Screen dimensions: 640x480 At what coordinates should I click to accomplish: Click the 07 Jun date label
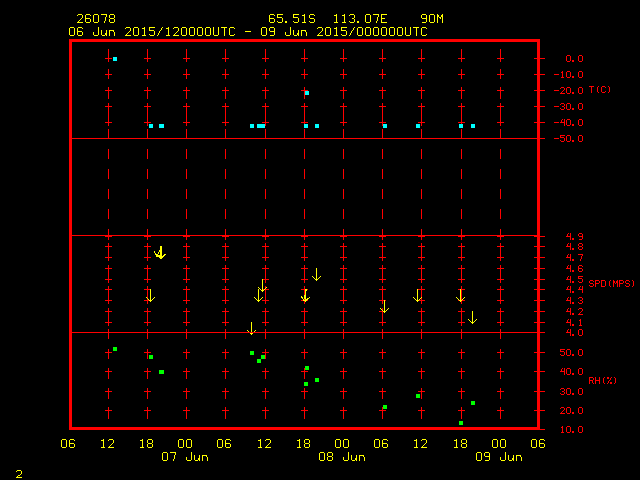pos(185,457)
